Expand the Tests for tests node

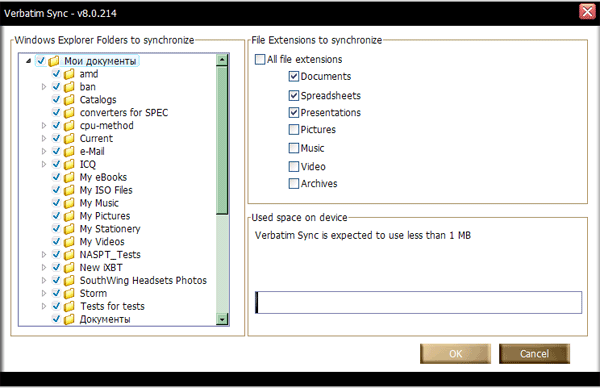(44, 306)
